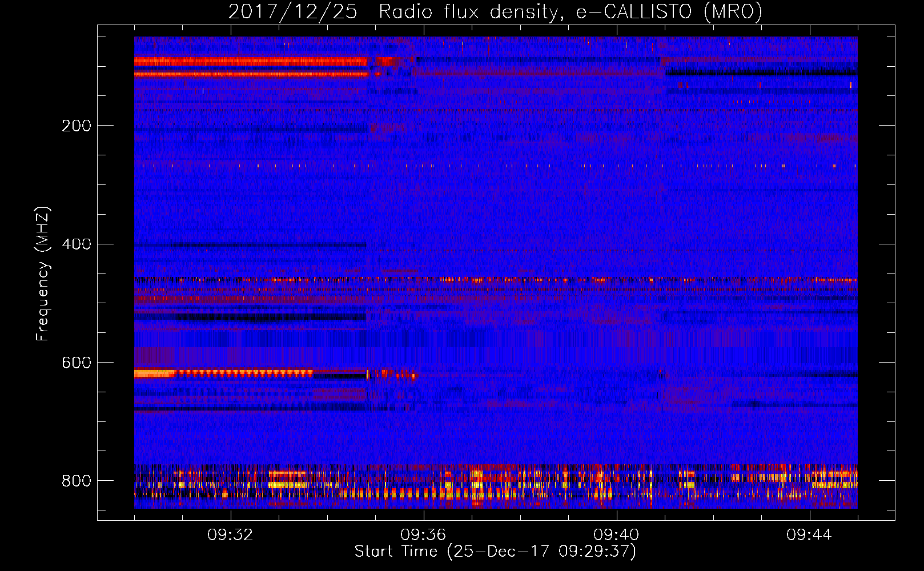Click the 400 frequency tick label

(x=77, y=244)
